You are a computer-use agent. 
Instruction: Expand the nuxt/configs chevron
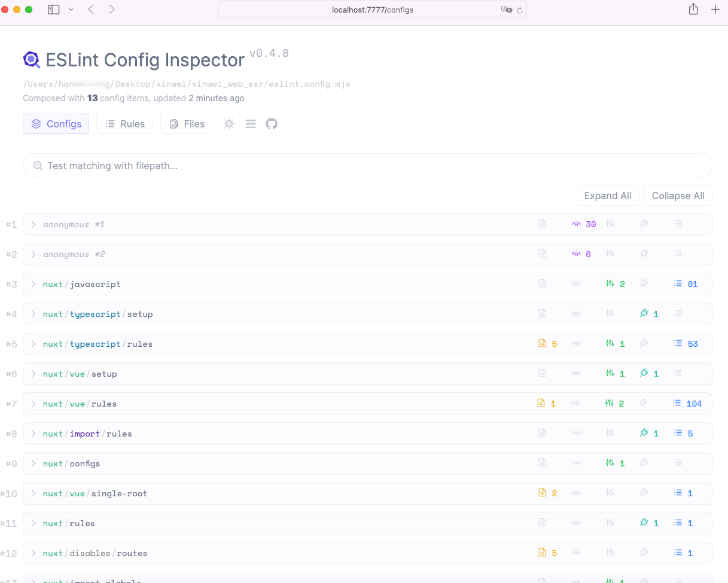pos(33,463)
